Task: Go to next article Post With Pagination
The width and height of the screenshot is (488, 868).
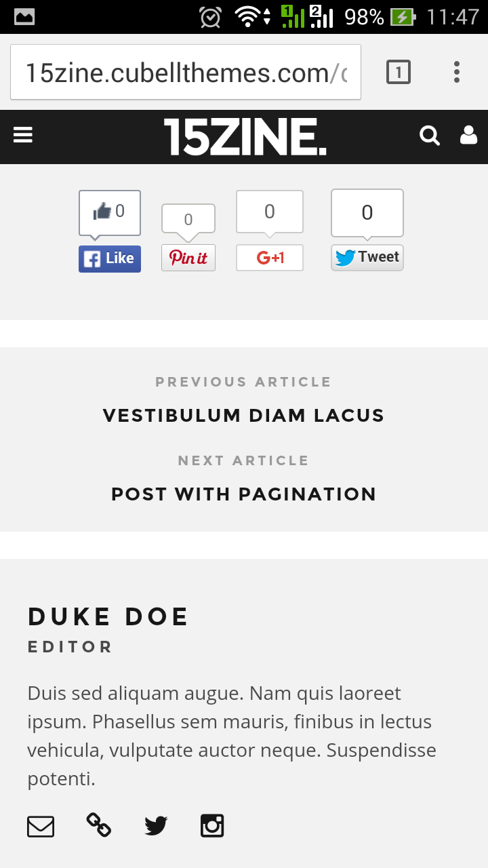Action: pyautogui.click(x=243, y=494)
